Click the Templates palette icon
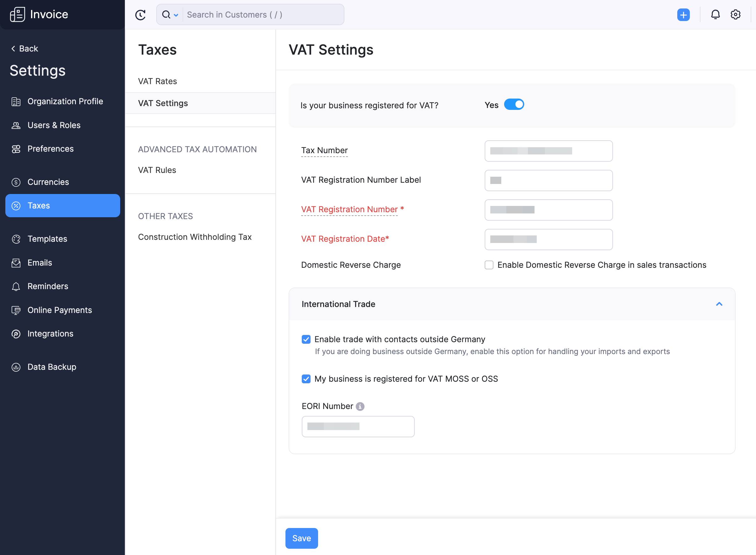This screenshot has width=756, height=555. (x=16, y=239)
